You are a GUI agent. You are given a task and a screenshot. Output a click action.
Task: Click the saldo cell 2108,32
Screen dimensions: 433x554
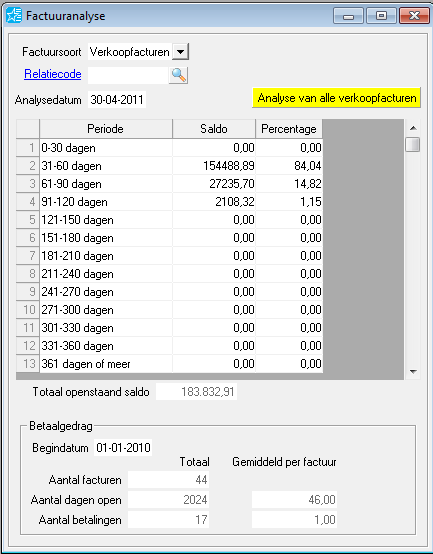(x=214, y=202)
